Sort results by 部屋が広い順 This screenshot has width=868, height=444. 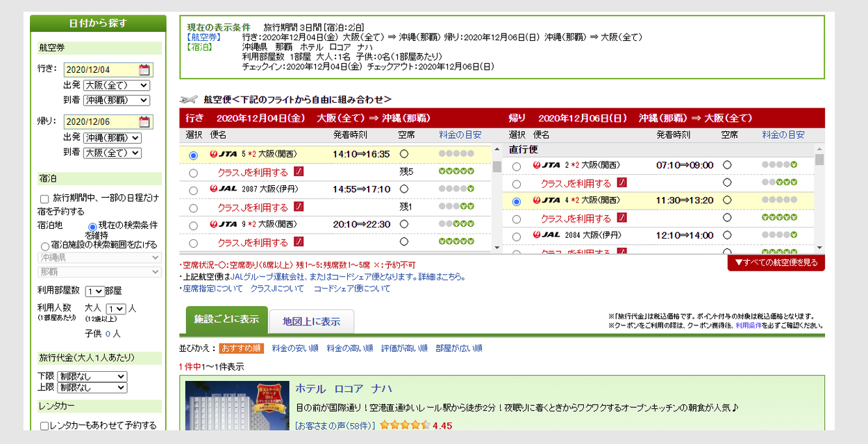[459, 348]
